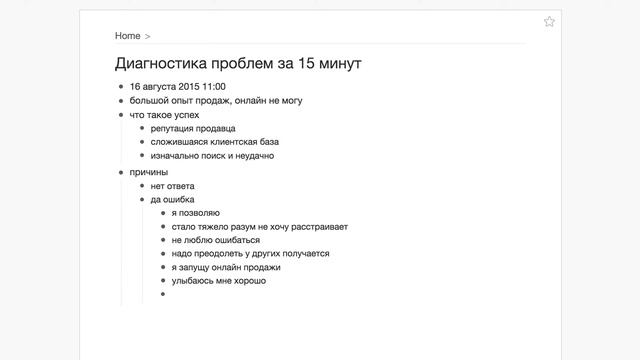Screen dimensions: 640x360
Task: Click text 'изначально поиск и неудачно'
Action: click(x=212, y=156)
